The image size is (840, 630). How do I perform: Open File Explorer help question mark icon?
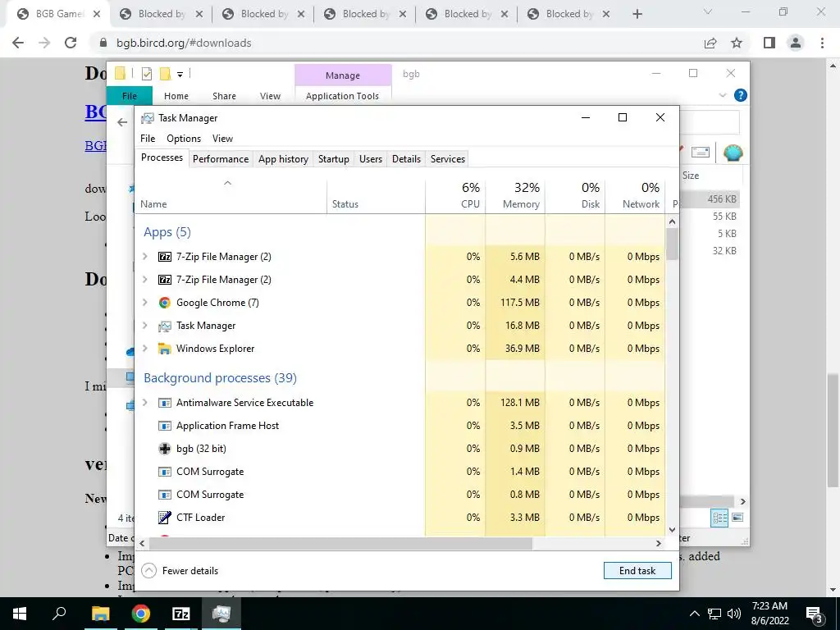coord(741,95)
